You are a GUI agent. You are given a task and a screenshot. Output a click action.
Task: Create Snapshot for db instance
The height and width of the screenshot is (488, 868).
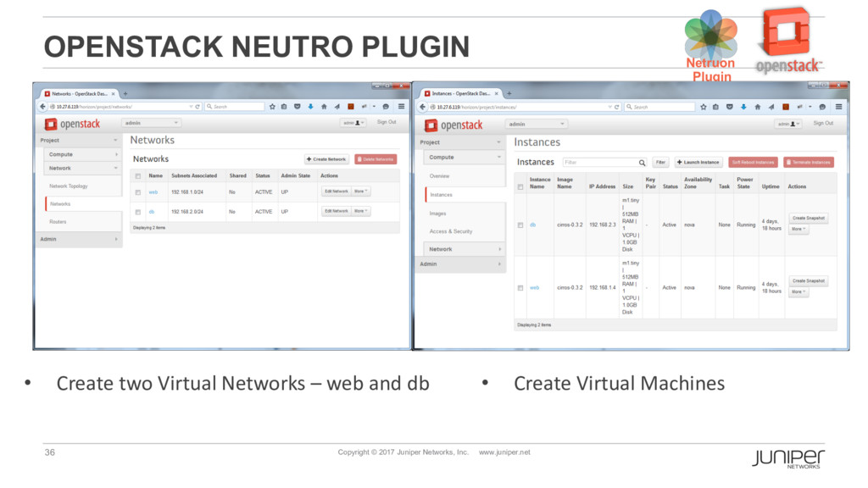[x=808, y=219]
